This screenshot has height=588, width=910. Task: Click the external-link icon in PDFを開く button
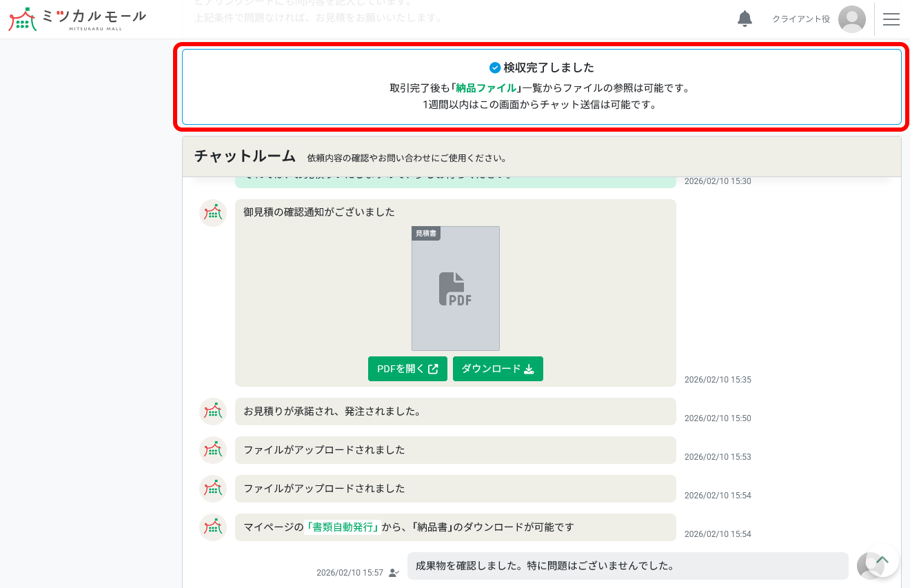coord(433,368)
